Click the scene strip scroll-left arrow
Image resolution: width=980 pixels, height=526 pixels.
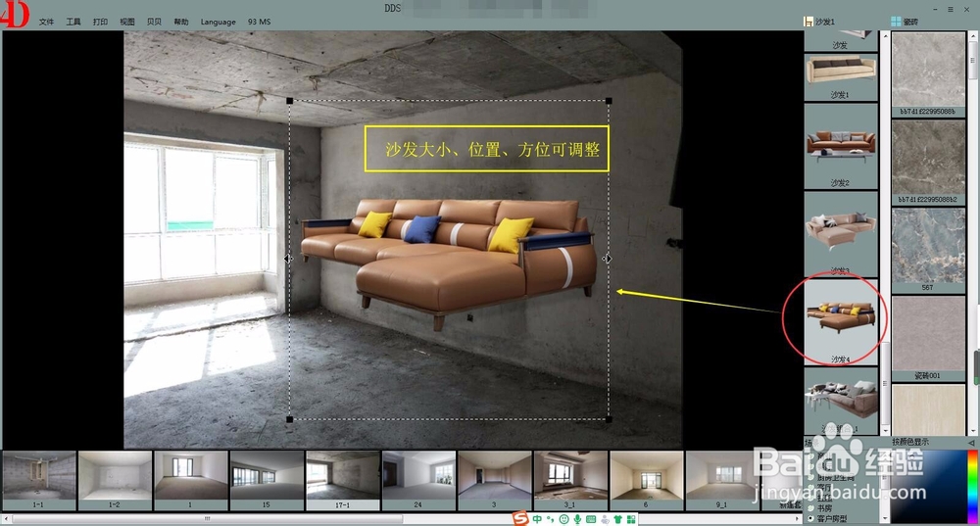pos(6,518)
